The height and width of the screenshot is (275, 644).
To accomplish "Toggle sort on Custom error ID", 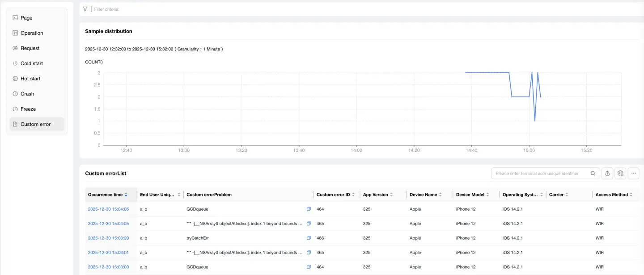I will (x=353, y=195).
